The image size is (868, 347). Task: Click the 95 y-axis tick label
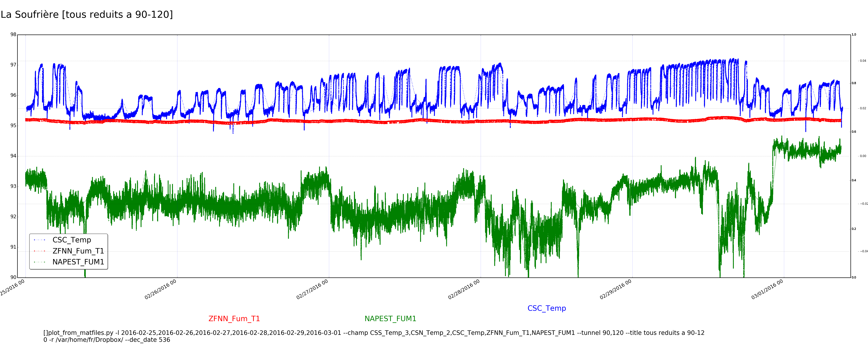point(13,126)
